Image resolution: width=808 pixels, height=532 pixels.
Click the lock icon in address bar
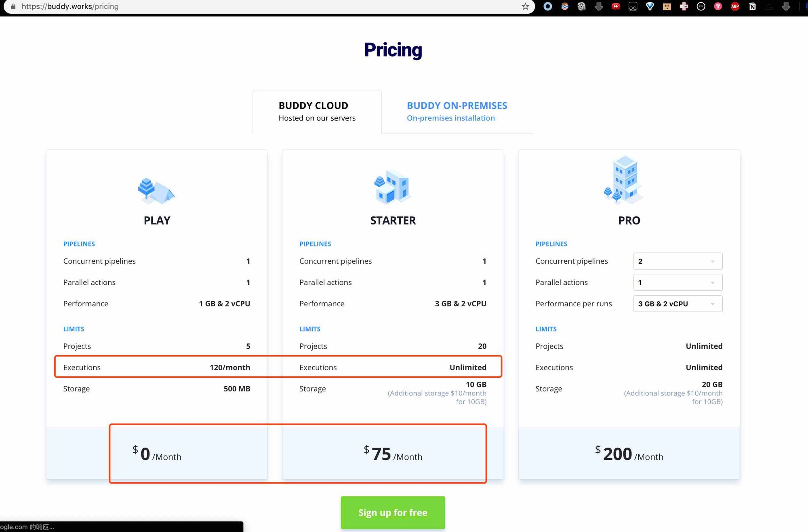click(x=13, y=6)
